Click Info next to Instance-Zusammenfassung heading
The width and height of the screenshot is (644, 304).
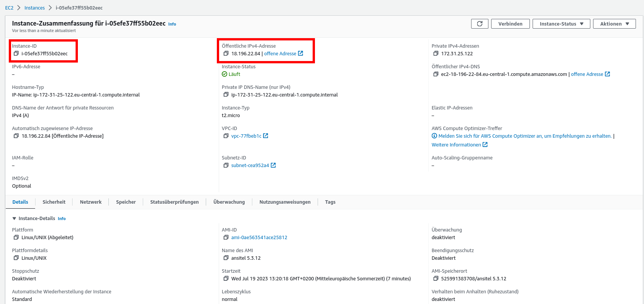coord(172,24)
